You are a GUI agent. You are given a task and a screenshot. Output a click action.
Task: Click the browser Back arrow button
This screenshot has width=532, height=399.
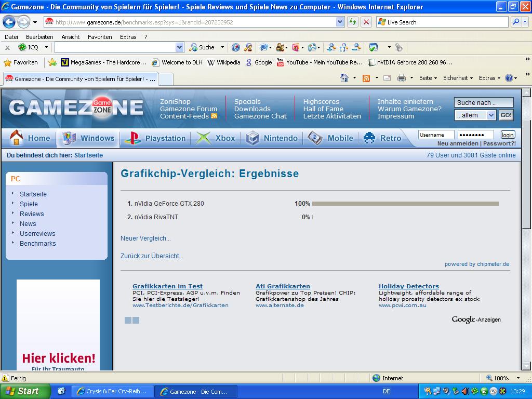coord(9,22)
